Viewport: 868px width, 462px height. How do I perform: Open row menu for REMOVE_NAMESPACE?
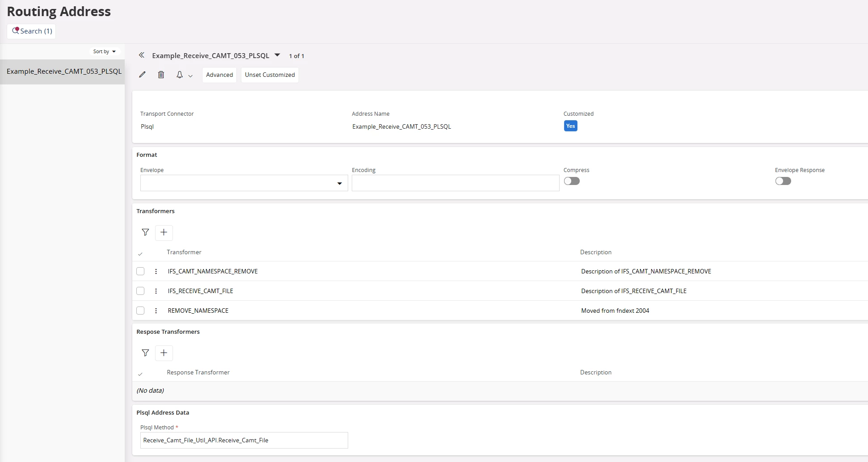156,311
